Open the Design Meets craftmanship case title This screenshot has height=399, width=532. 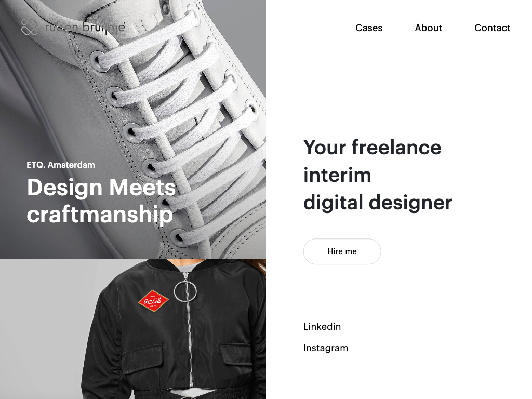click(x=101, y=201)
